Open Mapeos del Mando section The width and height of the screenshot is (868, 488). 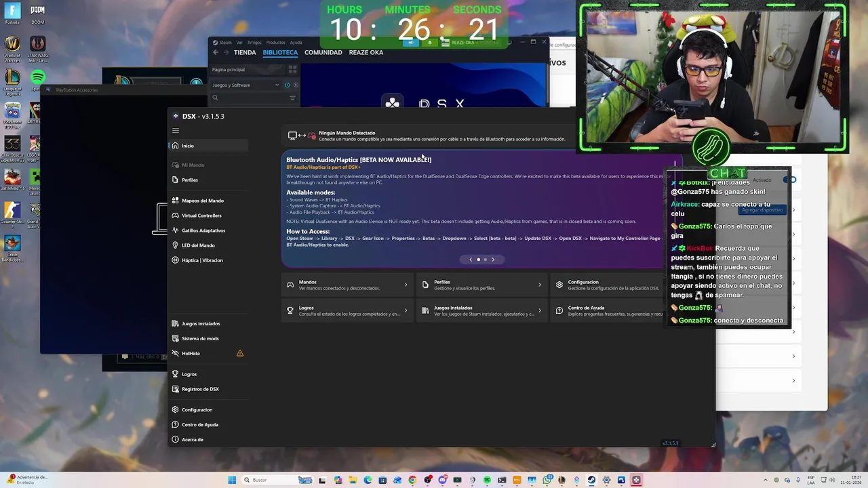(208, 201)
